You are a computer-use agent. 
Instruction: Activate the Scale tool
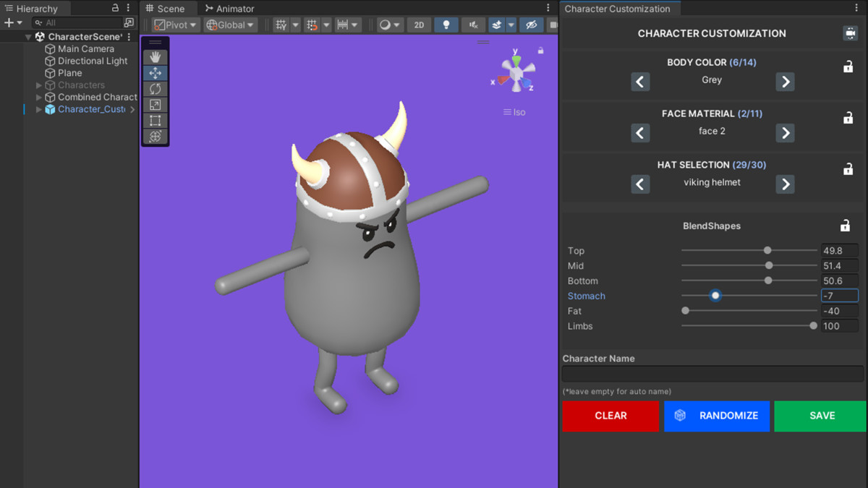[155, 104]
